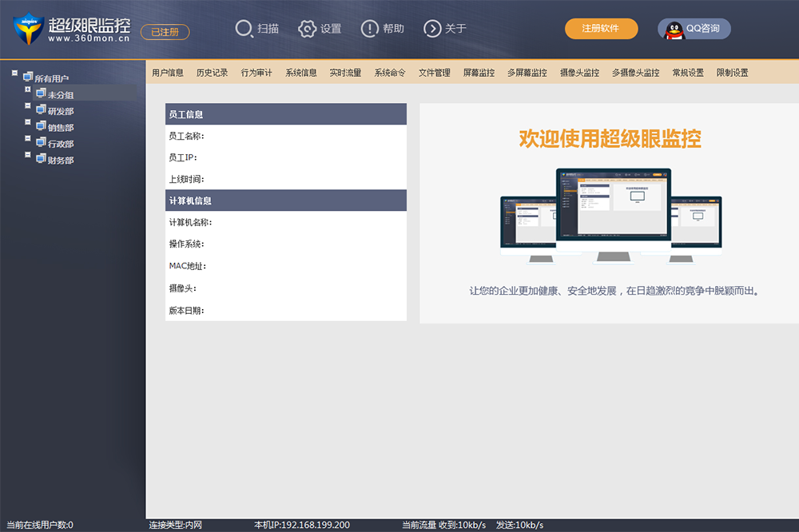The image size is (799, 532).
Task: Click the 财务部 computer icon
Action: 42,158
